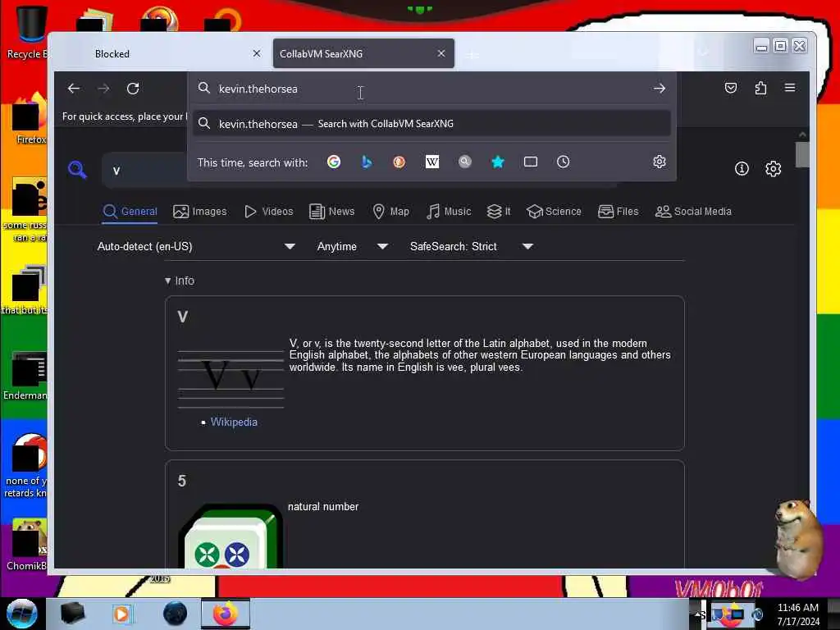The image size is (840, 630).
Task: Select suggestion Search with CollabVM SearXNG
Action: (431, 124)
